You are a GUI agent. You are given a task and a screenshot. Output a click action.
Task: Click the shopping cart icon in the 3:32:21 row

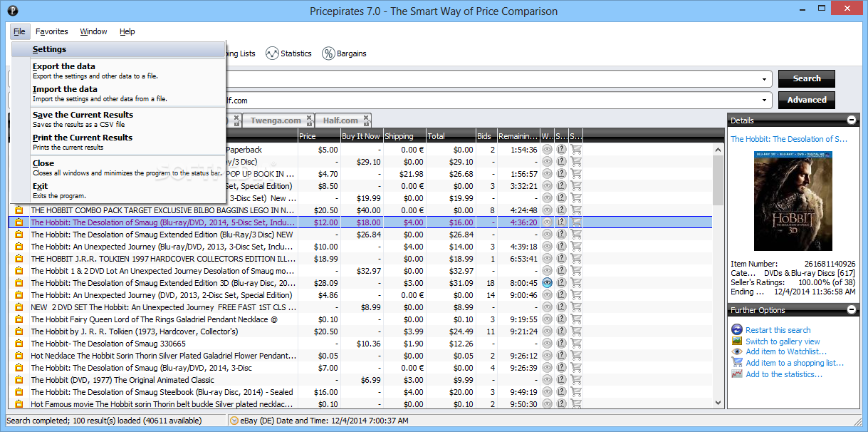576,186
